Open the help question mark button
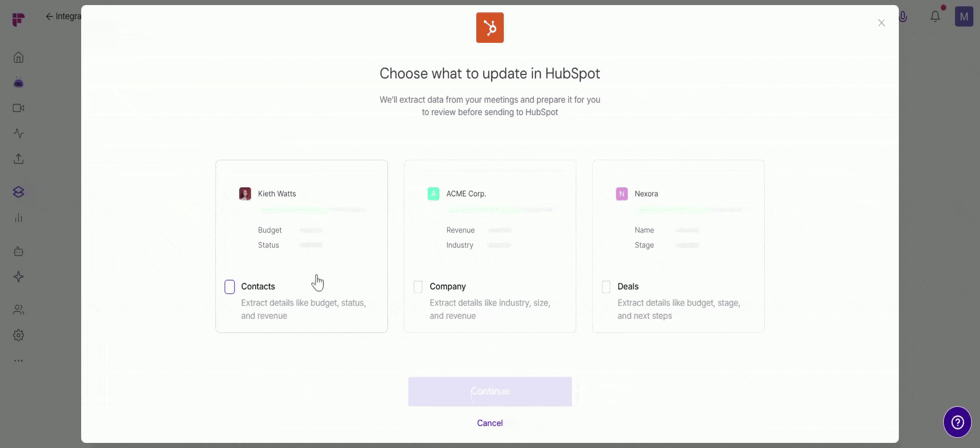 [x=958, y=422]
